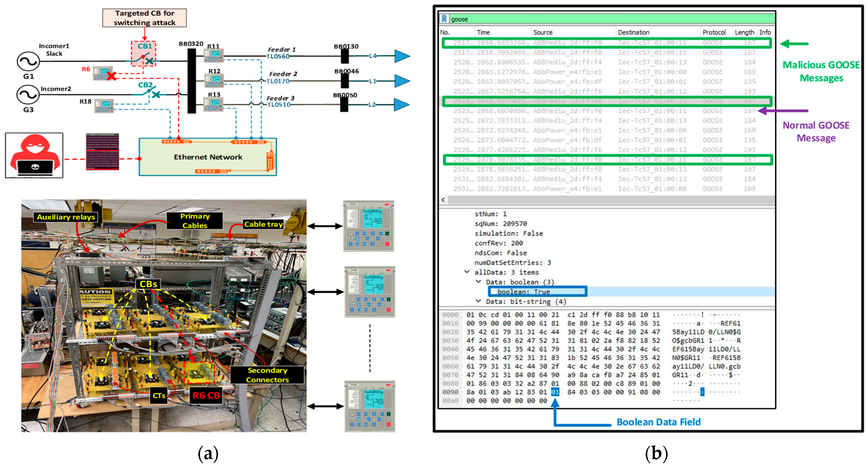
Task: Click the Protocol column header
Action: (x=714, y=32)
